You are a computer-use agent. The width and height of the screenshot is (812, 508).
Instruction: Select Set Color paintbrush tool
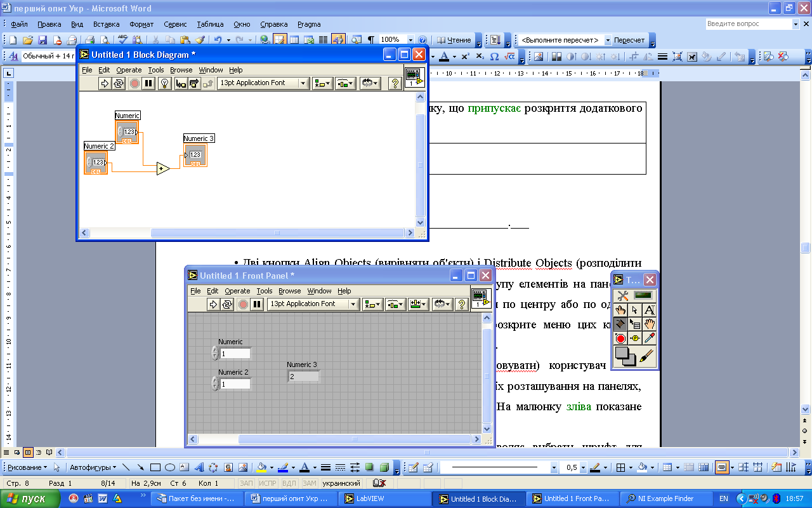[647, 357]
